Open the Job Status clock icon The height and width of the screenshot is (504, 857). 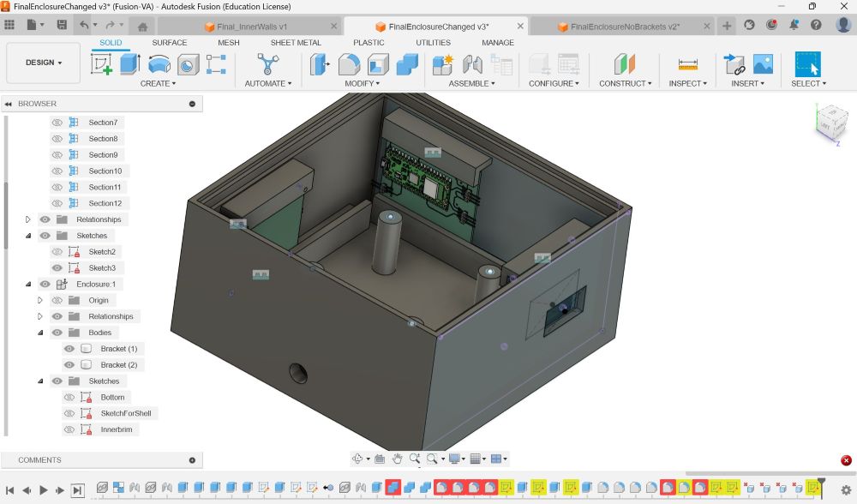coord(772,25)
